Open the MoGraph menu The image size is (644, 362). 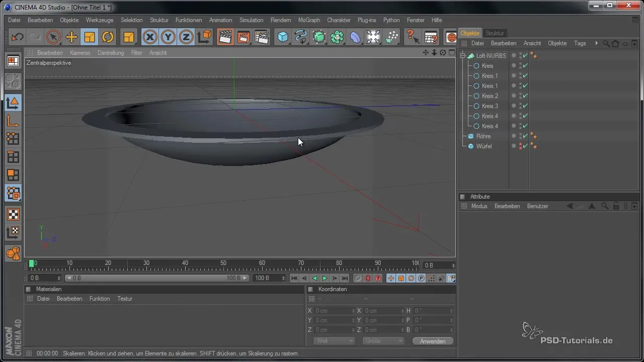[x=309, y=20]
